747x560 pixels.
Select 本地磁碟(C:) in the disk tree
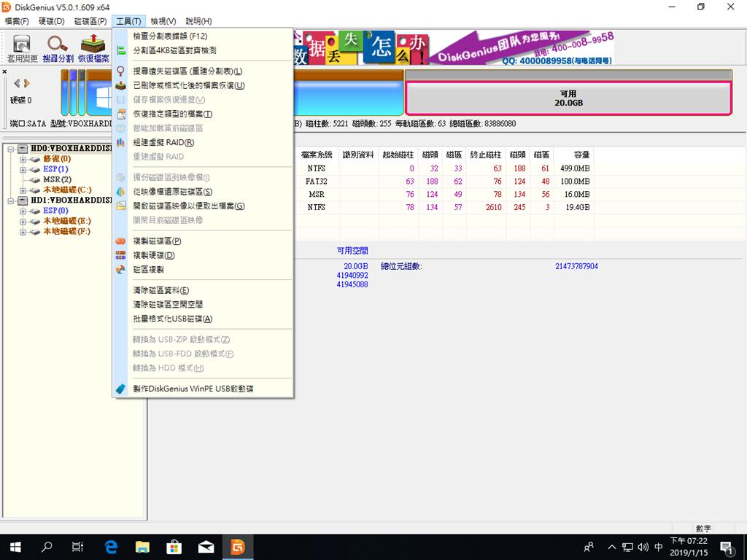point(67,190)
